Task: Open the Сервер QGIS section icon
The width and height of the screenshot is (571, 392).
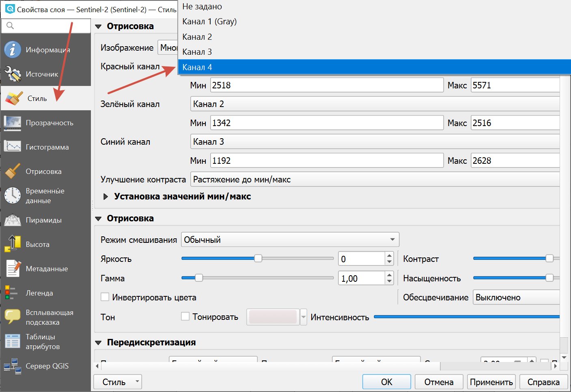Action: tap(12, 366)
